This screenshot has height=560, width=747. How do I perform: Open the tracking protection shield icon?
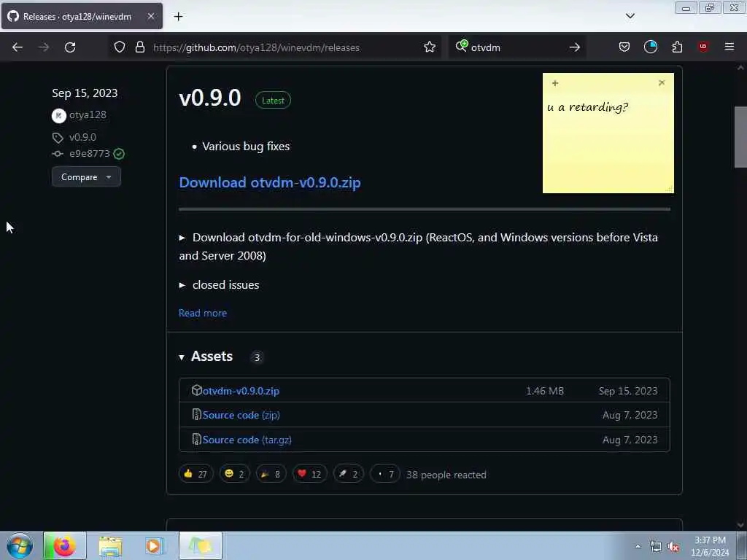click(x=120, y=47)
